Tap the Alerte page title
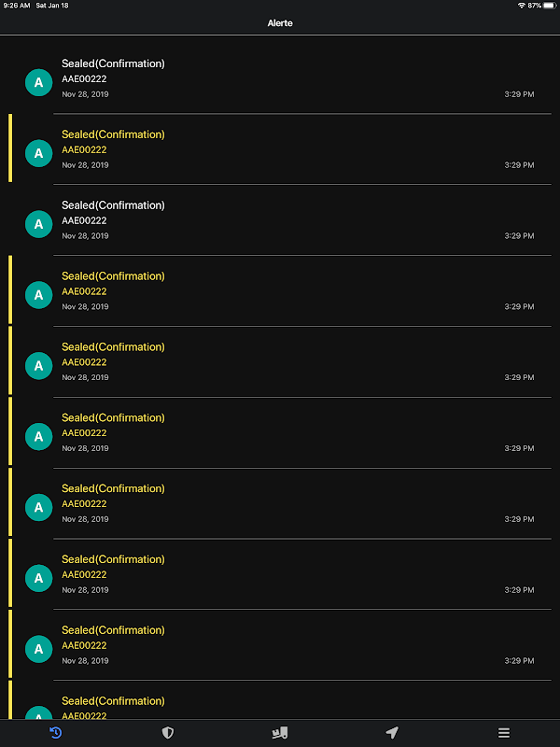The width and height of the screenshot is (560, 747). coord(280,22)
